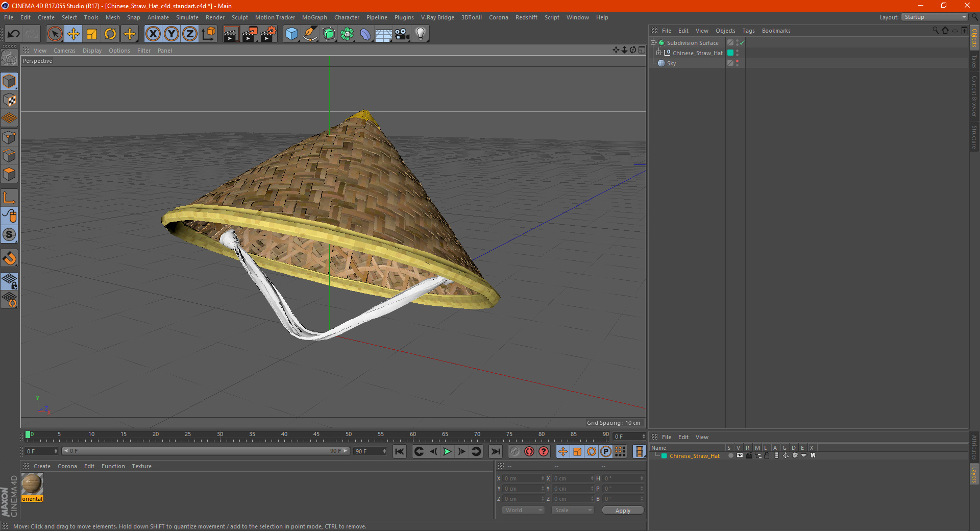Open Edit Render Settings icon

click(268, 34)
